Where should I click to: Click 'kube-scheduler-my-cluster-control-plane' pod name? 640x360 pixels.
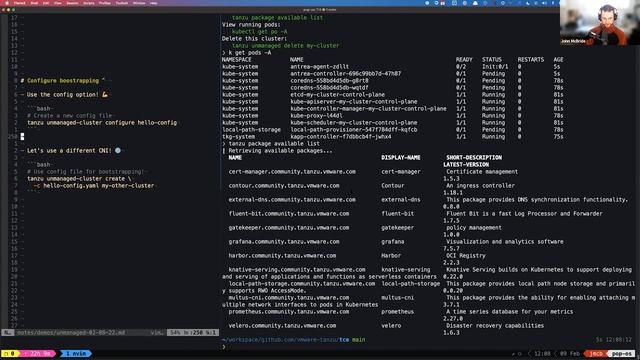(x=354, y=123)
